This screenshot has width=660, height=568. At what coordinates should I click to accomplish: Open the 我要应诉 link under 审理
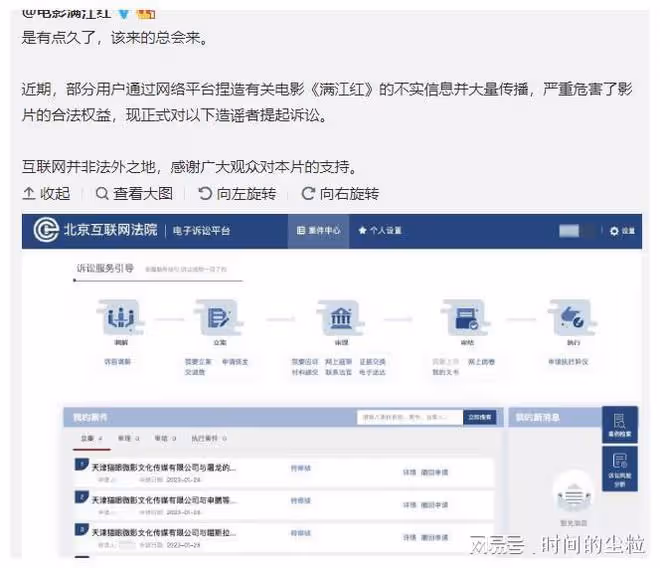click(x=305, y=362)
